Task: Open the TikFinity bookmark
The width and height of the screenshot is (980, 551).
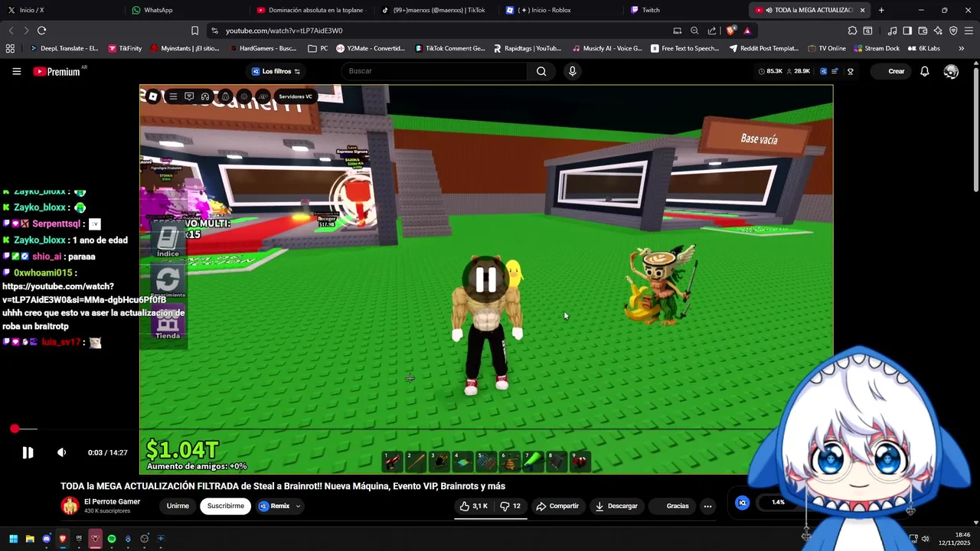Action: pyautogui.click(x=125, y=48)
